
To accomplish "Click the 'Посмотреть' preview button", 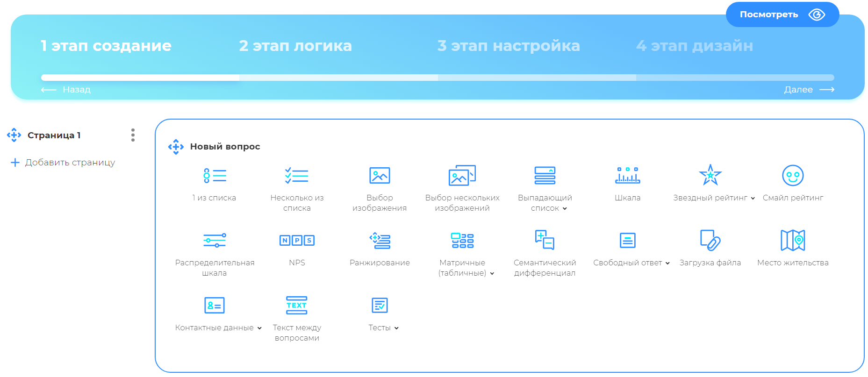I will 782,14.
